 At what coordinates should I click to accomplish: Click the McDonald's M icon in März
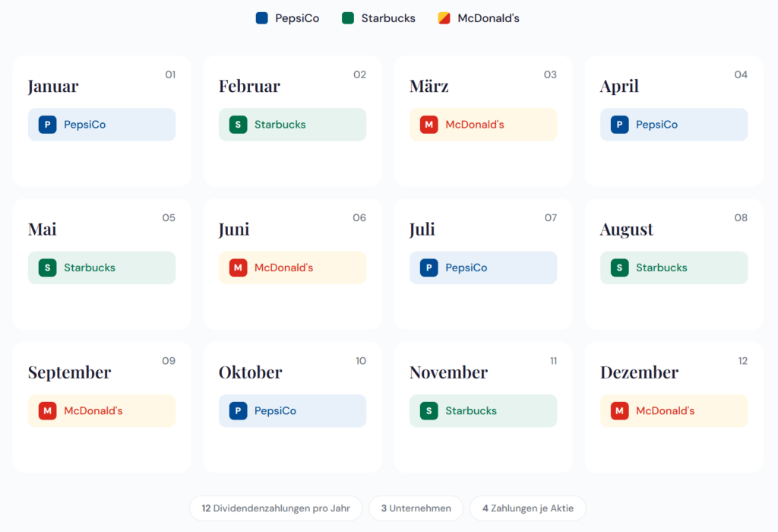point(429,125)
